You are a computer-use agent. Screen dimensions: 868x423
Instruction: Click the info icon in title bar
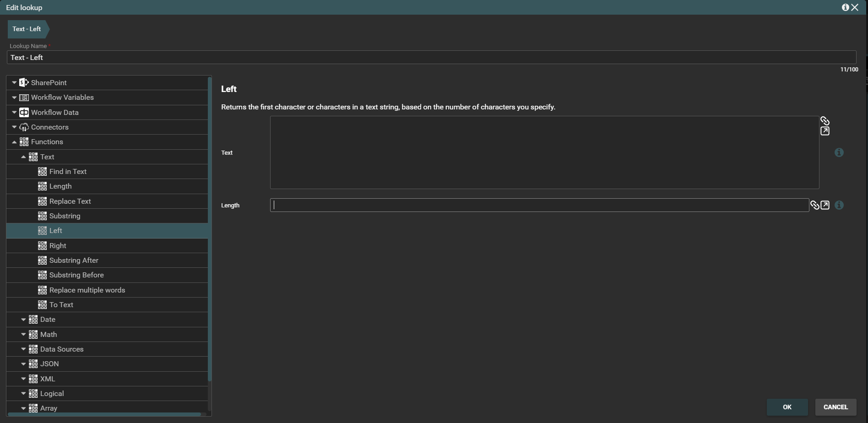pos(845,7)
